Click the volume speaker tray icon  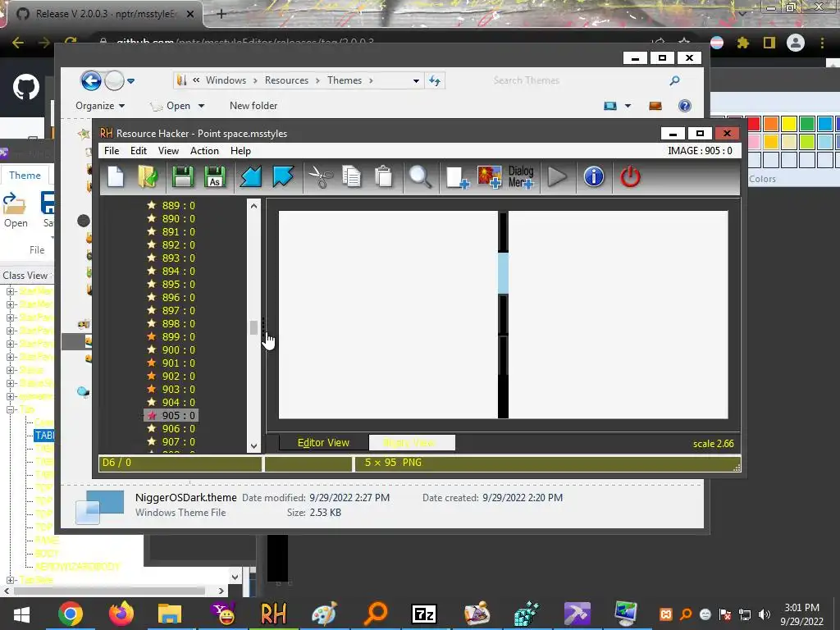[765, 614]
